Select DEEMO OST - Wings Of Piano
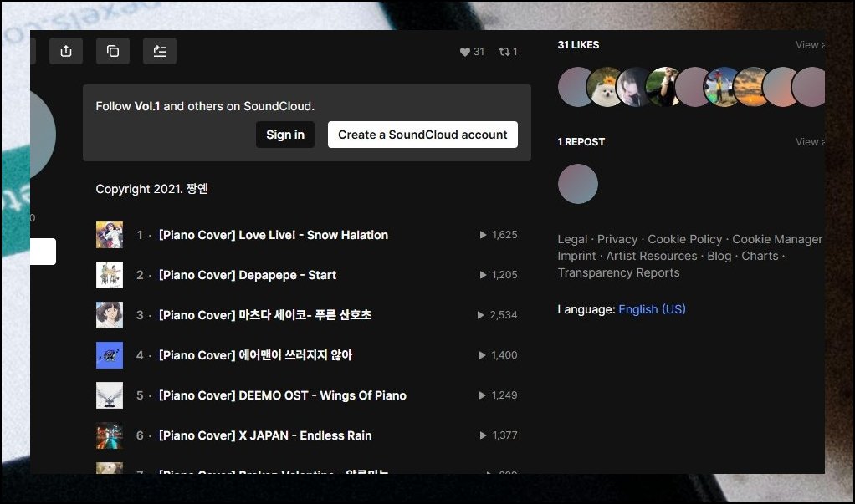Image resolution: width=855 pixels, height=504 pixels. click(x=283, y=395)
